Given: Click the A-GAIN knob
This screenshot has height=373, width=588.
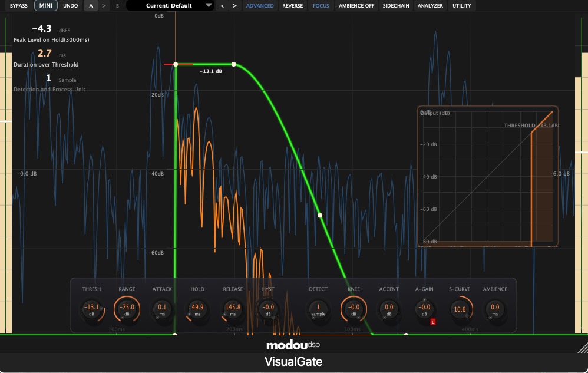Looking at the screenshot, I should 424,309.
